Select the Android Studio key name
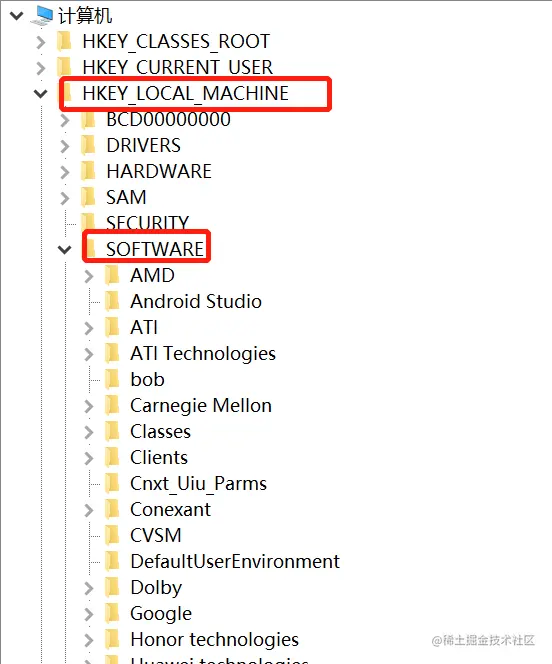 coord(196,302)
